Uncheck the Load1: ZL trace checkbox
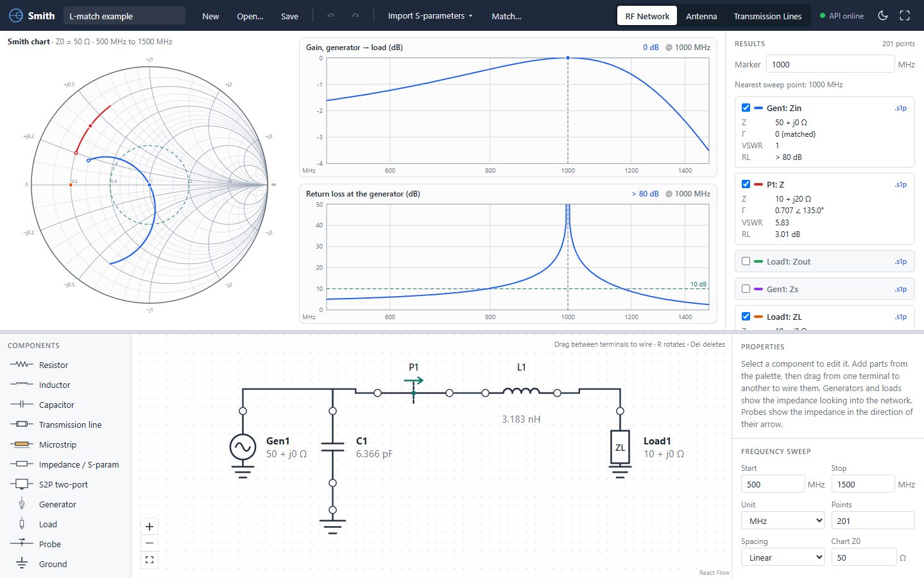The height and width of the screenshot is (578, 924). (x=746, y=317)
